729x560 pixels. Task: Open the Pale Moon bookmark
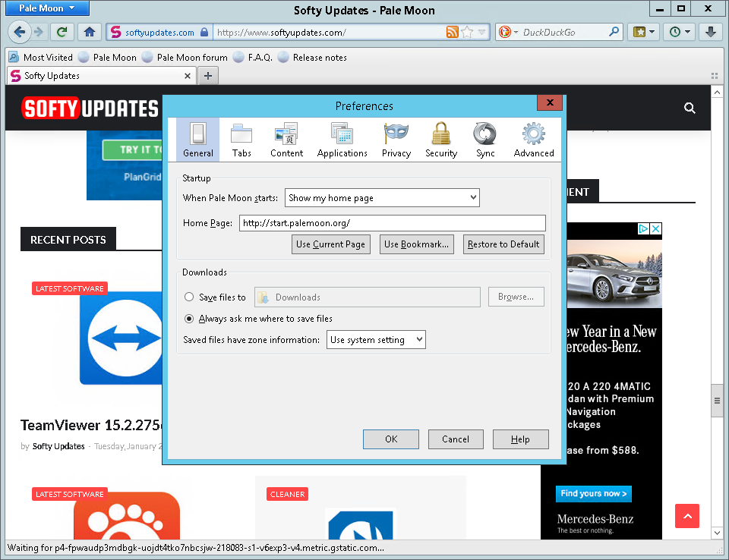[107, 57]
